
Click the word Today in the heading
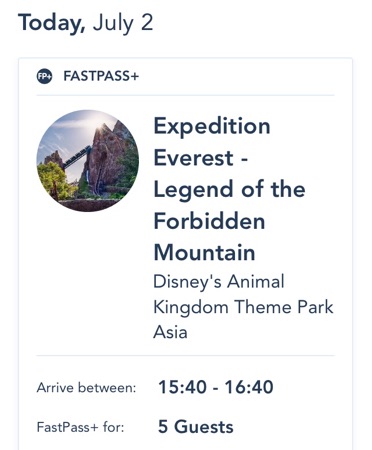52,23
